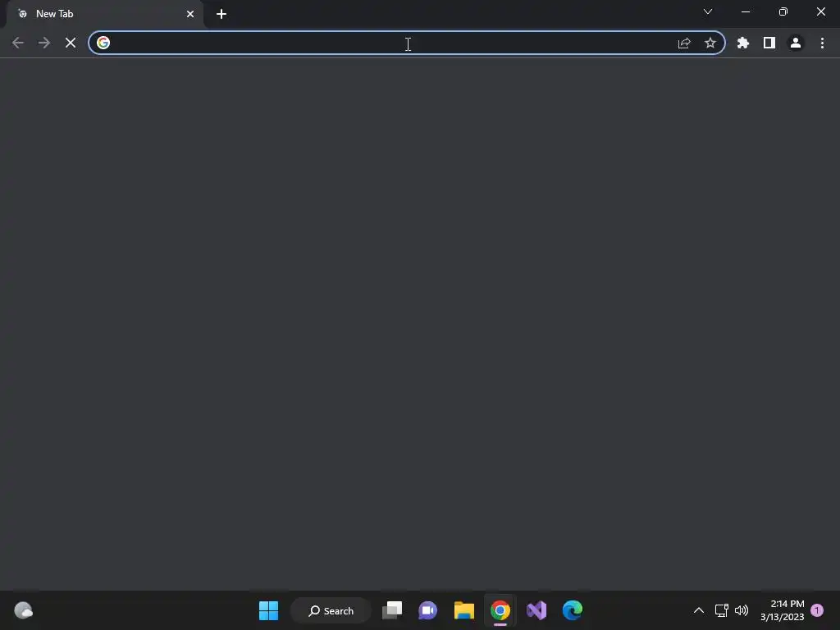The image size is (840, 630).
Task: Click the Chrome taskbar icon
Action: (x=500, y=610)
